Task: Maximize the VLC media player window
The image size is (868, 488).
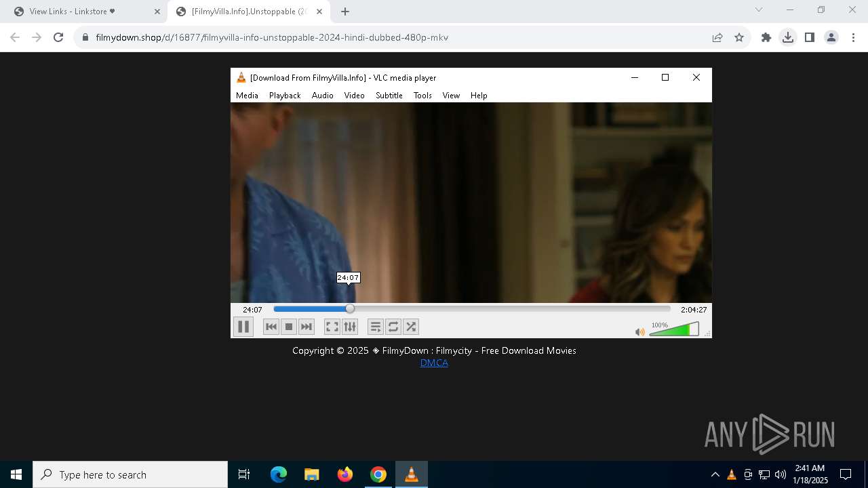Action: (665, 77)
